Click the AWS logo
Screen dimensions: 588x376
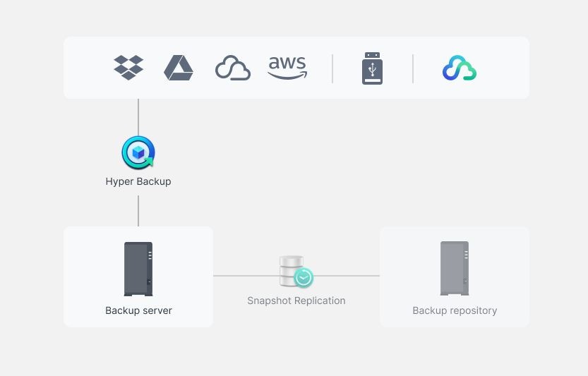(x=287, y=68)
